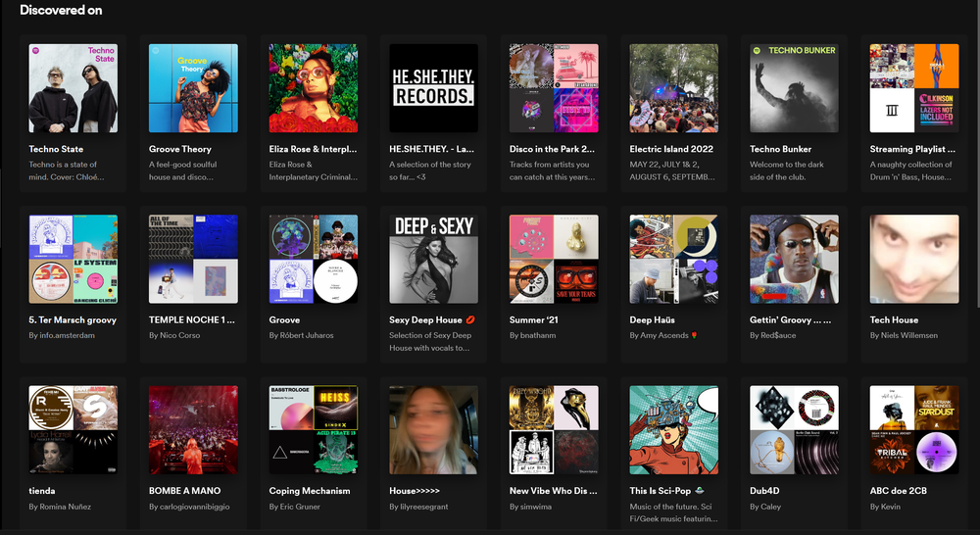Open the Techno State playlist cover
Image resolution: width=980 pixels, height=535 pixels.
(x=73, y=88)
